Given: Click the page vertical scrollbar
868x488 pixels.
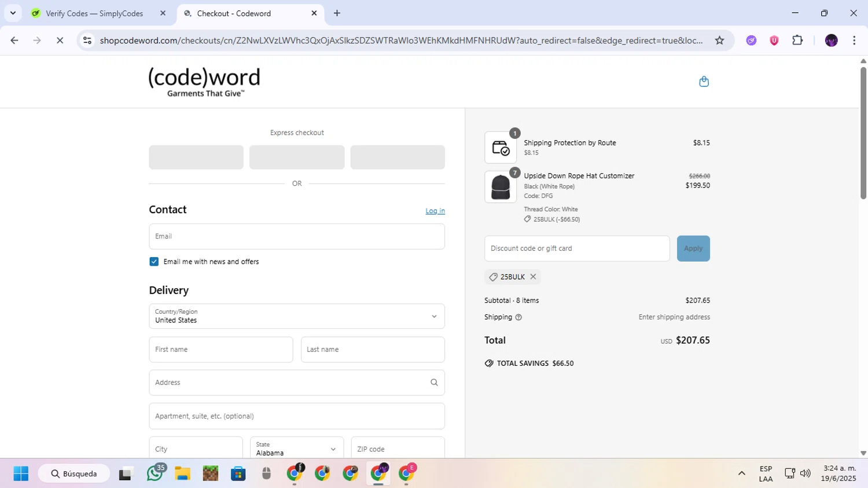Looking at the screenshot, I should [x=863, y=133].
